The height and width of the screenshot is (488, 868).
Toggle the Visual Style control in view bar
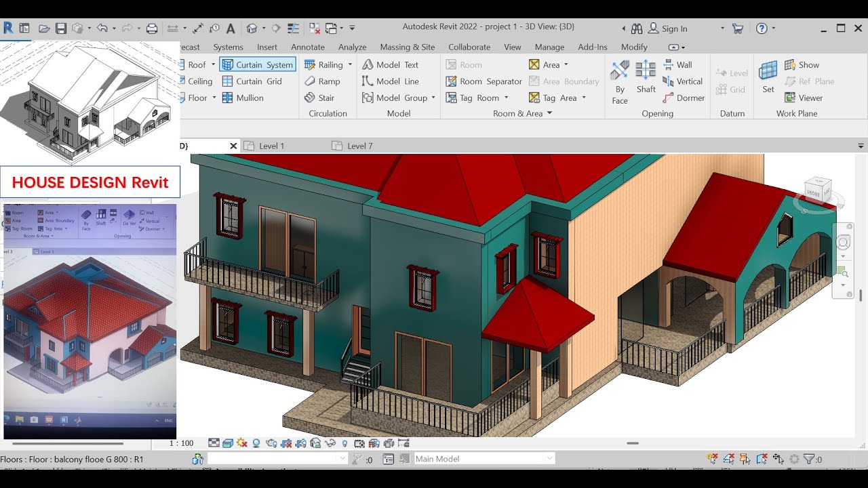coord(228,443)
